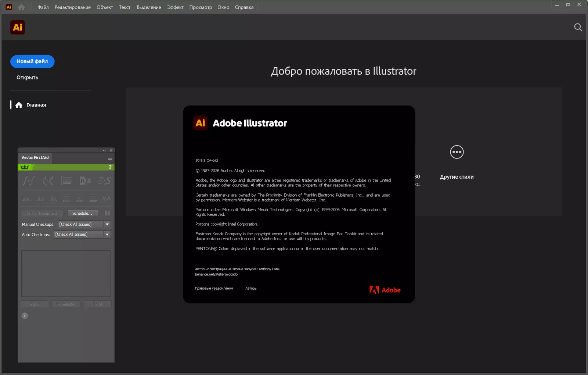This screenshot has width=588, height=375.
Task: Maximize the Illustrator window
Action: (x=568, y=5)
